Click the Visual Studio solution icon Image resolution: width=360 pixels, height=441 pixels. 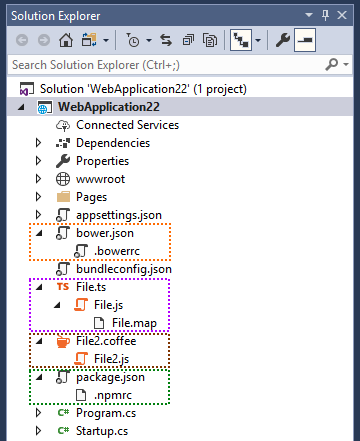27,89
